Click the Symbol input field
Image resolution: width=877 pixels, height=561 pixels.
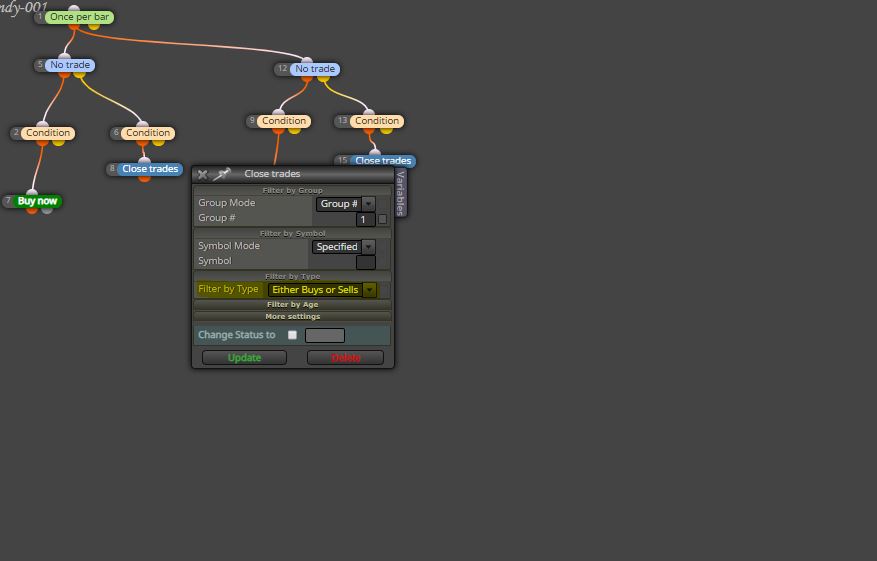point(366,262)
